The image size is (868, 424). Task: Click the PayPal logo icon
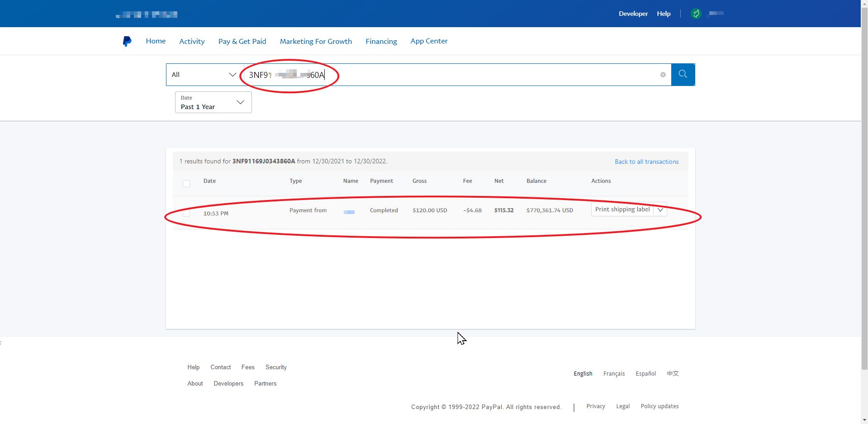click(127, 41)
